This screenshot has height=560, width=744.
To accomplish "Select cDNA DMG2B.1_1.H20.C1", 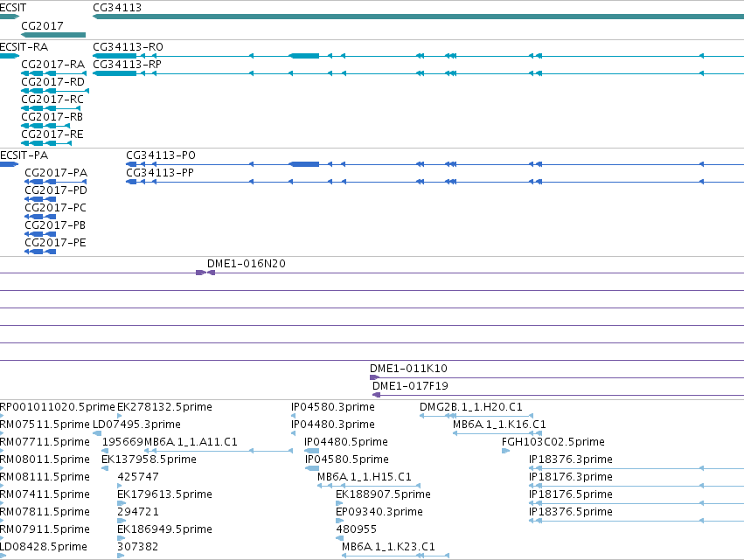I will 470,407.
